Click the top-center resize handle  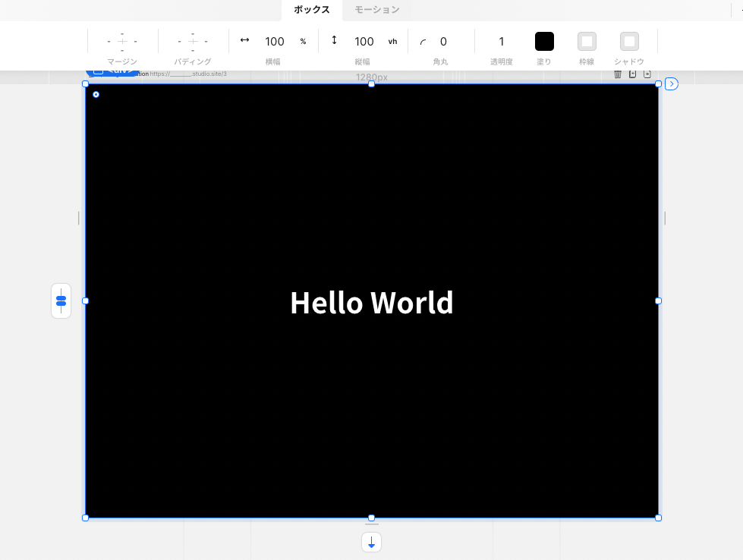click(x=372, y=84)
